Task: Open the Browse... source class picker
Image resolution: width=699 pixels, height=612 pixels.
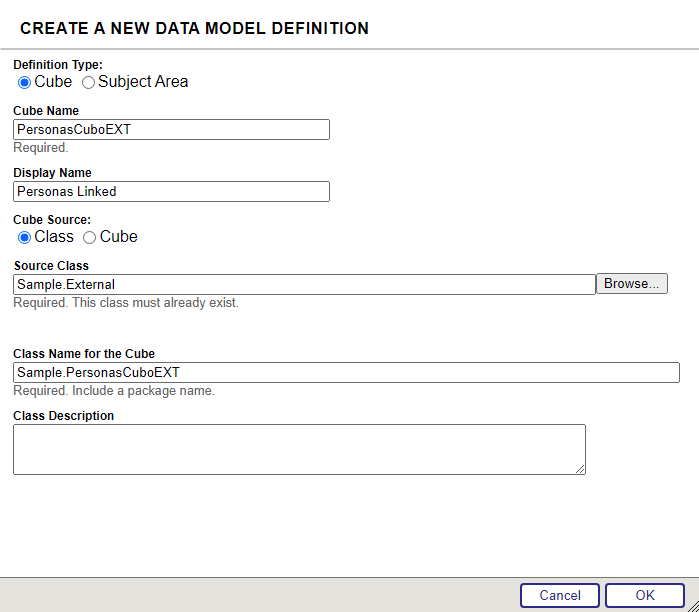Action: pos(631,284)
